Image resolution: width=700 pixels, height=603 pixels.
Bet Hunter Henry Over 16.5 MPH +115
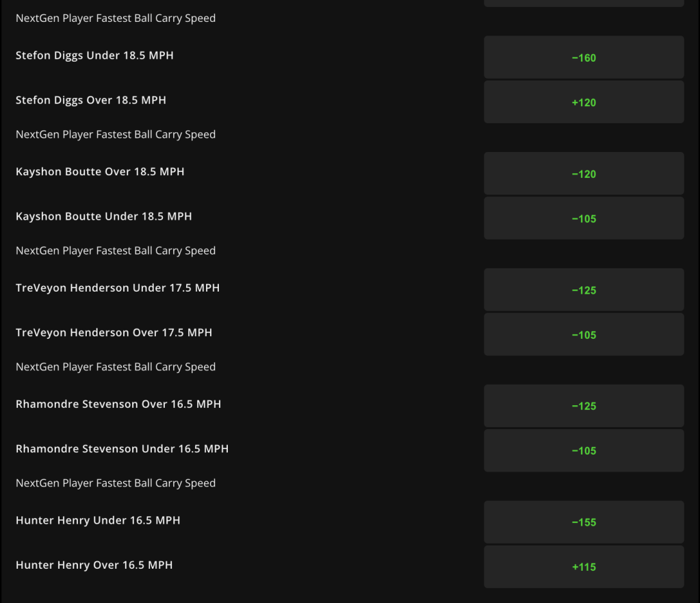pyautogui.click(x=584, y=566)
